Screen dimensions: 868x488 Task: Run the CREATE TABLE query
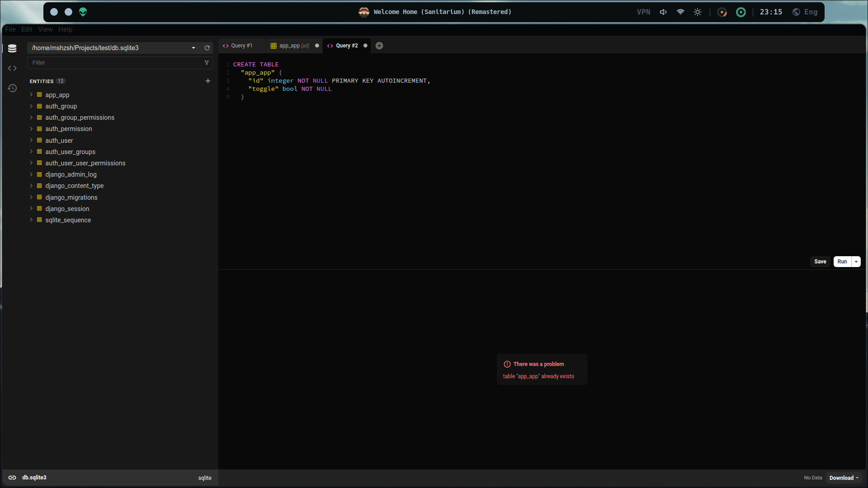[842, 262]
